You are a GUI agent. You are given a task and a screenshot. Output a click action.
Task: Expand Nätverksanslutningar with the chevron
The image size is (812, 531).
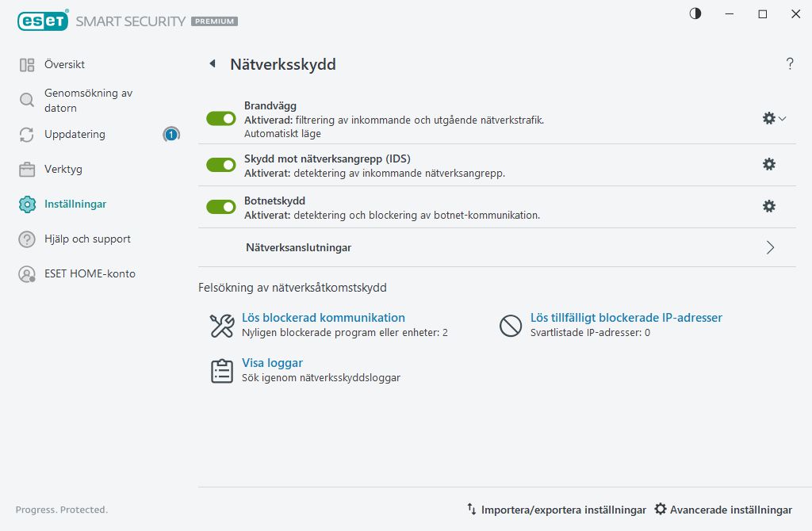tap(770, 247)
